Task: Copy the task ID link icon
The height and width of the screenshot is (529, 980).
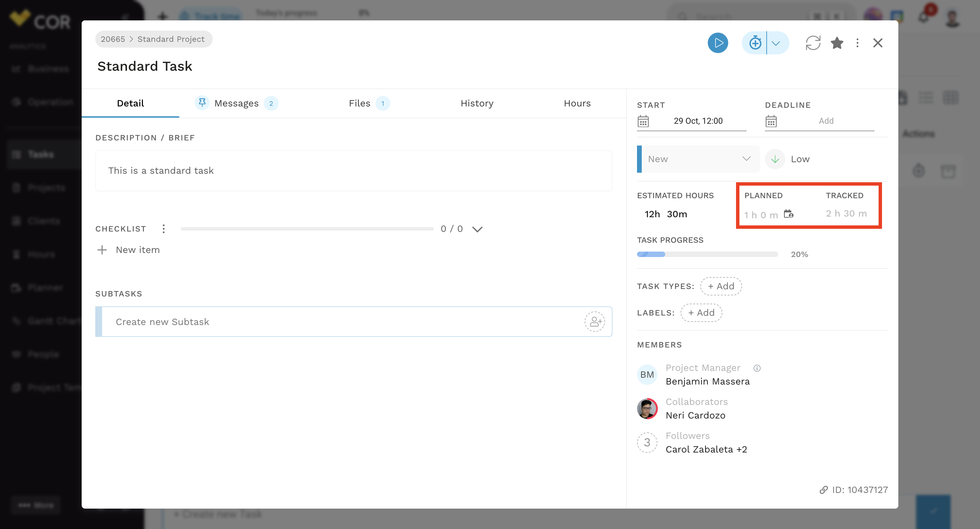Action: 823,490
